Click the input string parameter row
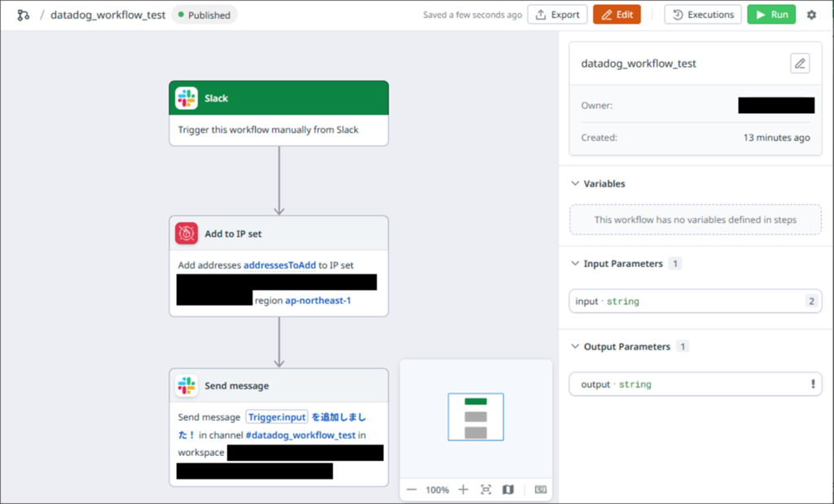This screenshot has height=504, width=834. (696, 301)
